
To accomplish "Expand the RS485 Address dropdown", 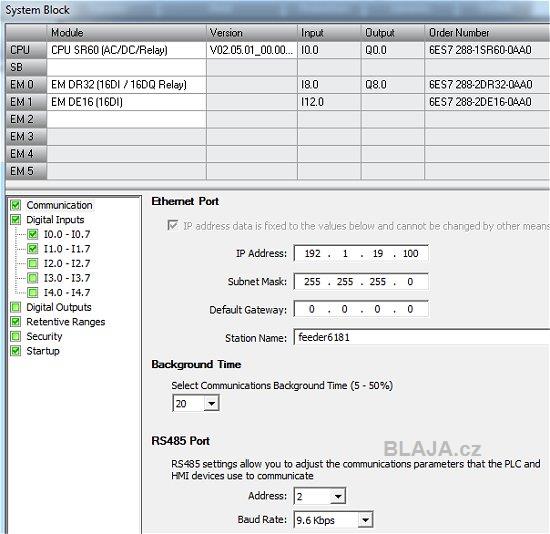I will 338,496.
